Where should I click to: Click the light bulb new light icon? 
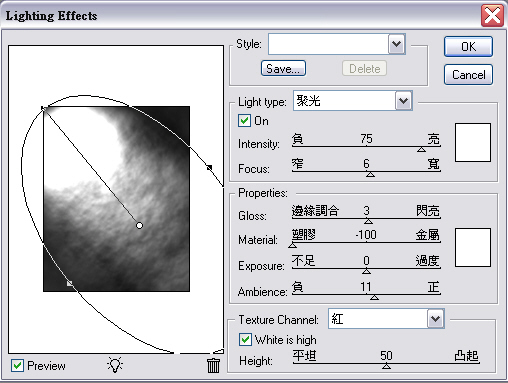click(x=115, y=365)
